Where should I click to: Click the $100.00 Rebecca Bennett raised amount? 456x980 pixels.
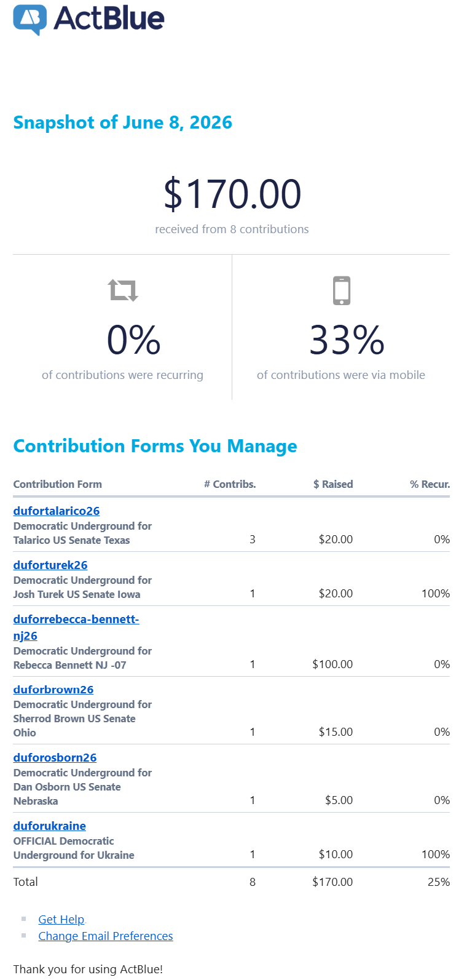[x=332, y=664]
